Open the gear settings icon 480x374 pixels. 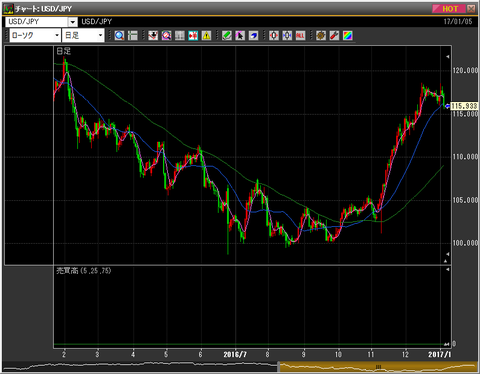click(321, 35)
